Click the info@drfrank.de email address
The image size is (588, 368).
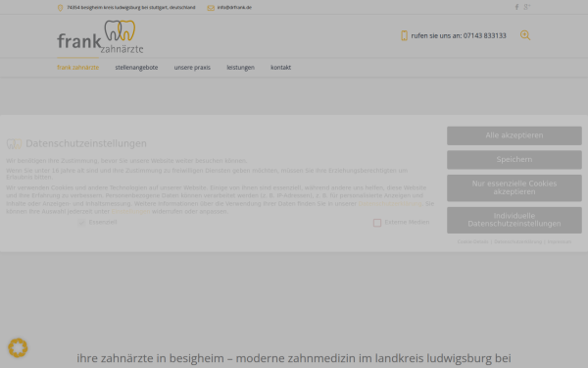tap(234, 8)
